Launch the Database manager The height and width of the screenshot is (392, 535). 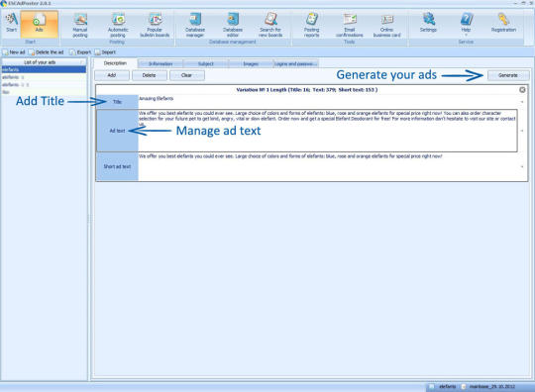click(x=195, y=25)
